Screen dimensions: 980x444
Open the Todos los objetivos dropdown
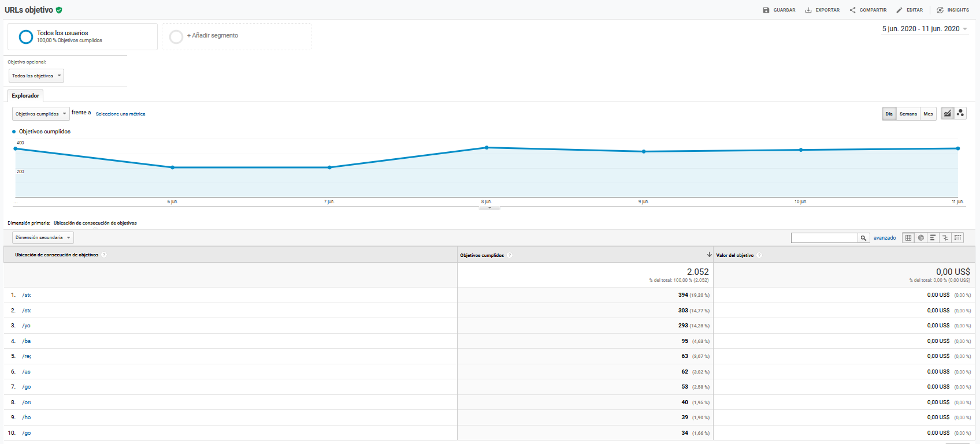click(36, 76)
